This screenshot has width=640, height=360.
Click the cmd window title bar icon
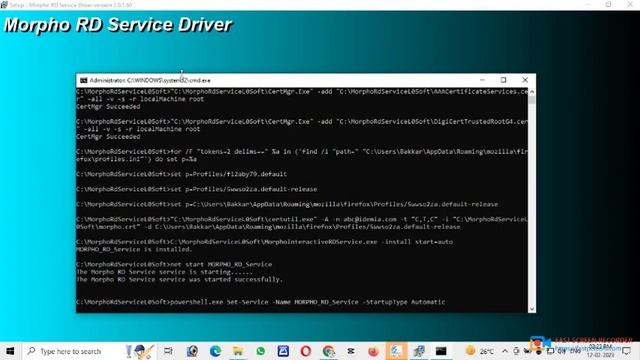tap(84, 80)
